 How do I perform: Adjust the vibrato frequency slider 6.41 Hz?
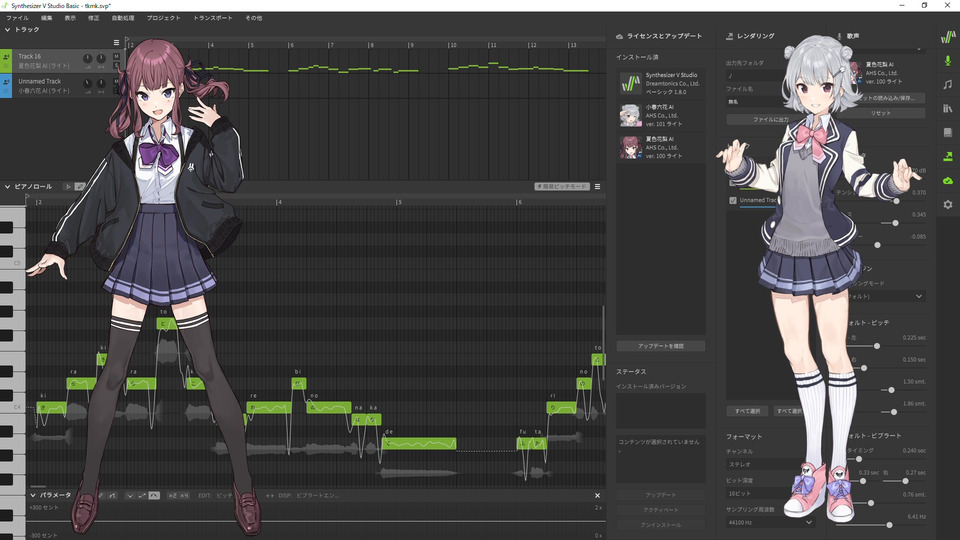(889, 525)
